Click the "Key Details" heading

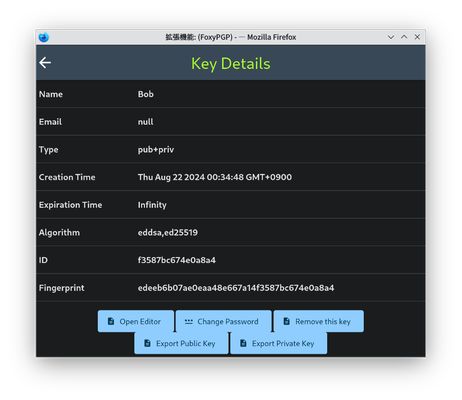[231, 64]
